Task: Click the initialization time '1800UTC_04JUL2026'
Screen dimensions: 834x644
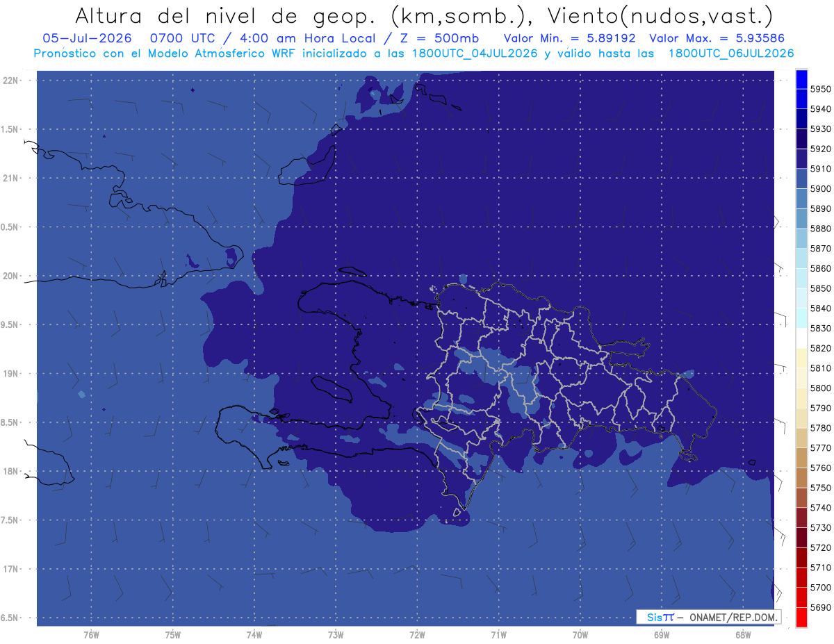Action: point(475,53)
